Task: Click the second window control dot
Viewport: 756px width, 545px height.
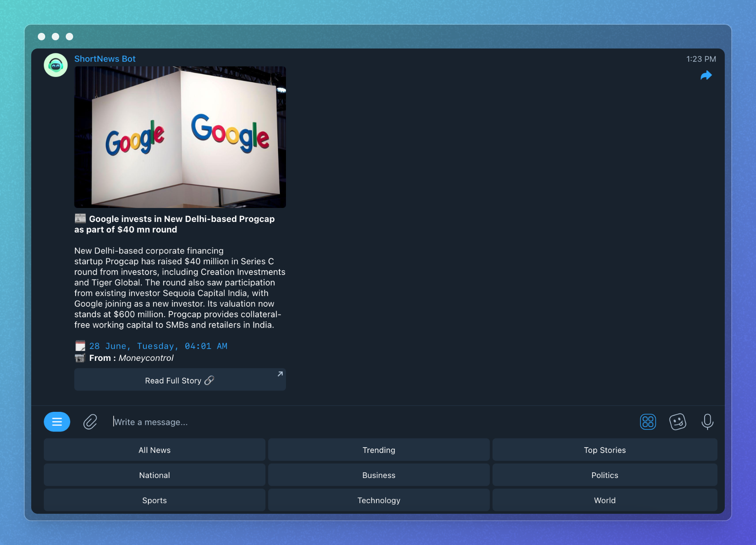Action: (55, 37)
